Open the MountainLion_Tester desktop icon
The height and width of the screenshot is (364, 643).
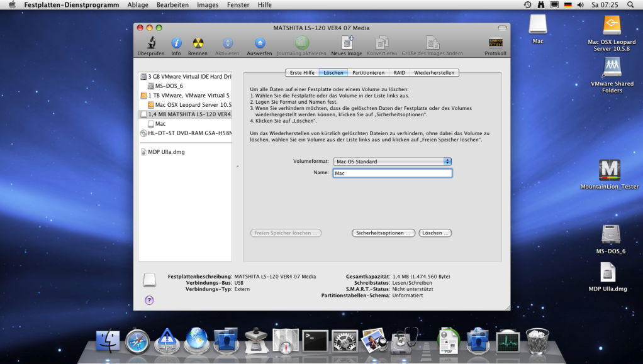click(x=610, y=170)
